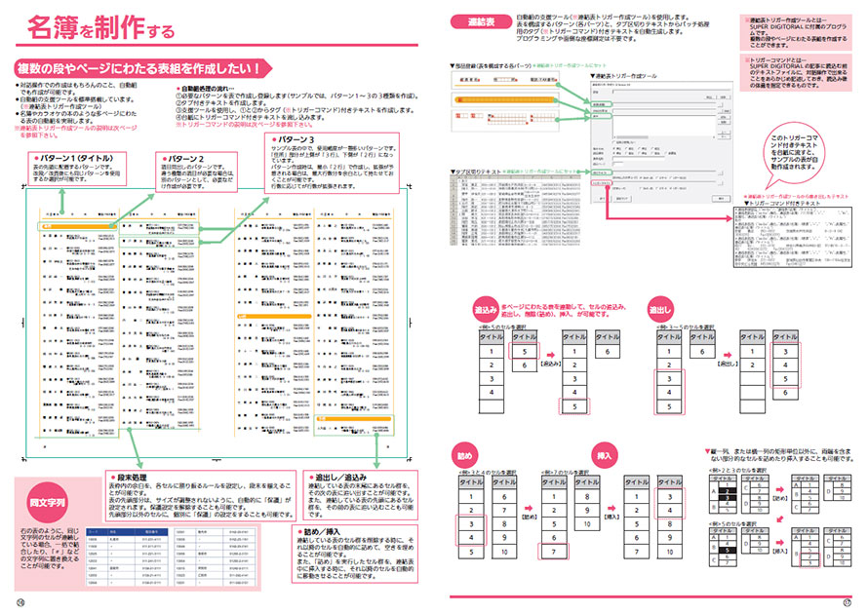Select the ▼タブ区切りテキスト label
Image resolution: width=868 pixels, height=614 pixels.
(x=476, y=172)
